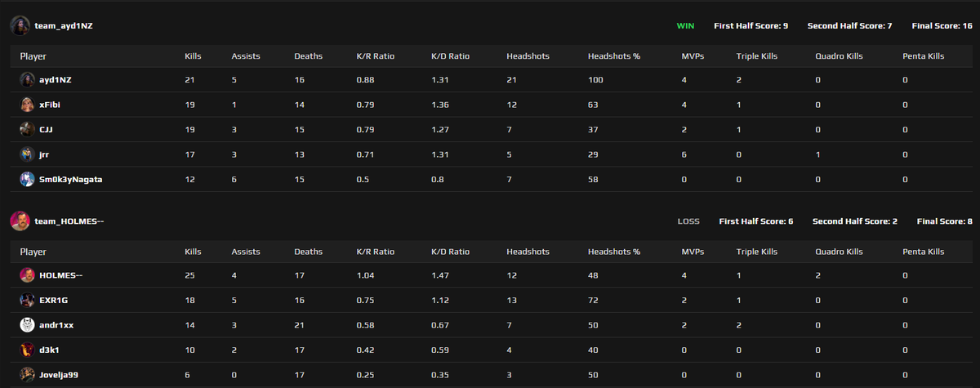Image resolution: width=980 pixels, height=388 pixels.
Task: Click Jovelja99 player avatar
Action: point(28,375)
